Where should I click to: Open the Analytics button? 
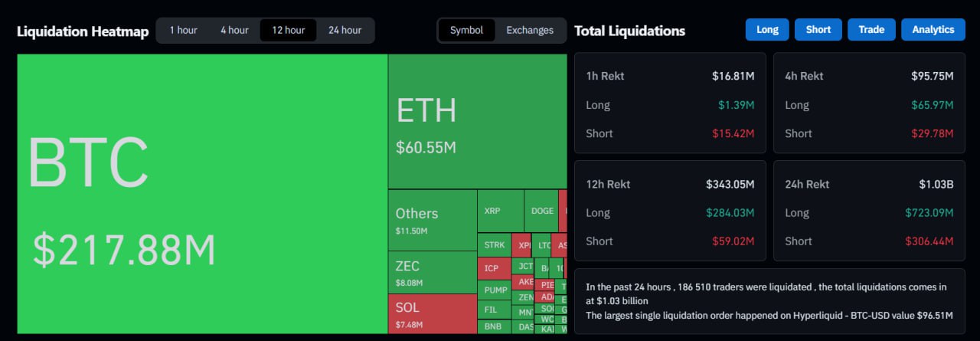(x=933, y=29)
